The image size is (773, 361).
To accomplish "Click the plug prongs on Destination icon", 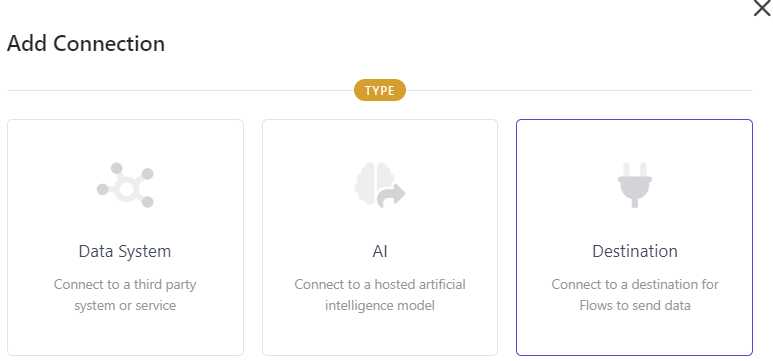I will (634, 170).
